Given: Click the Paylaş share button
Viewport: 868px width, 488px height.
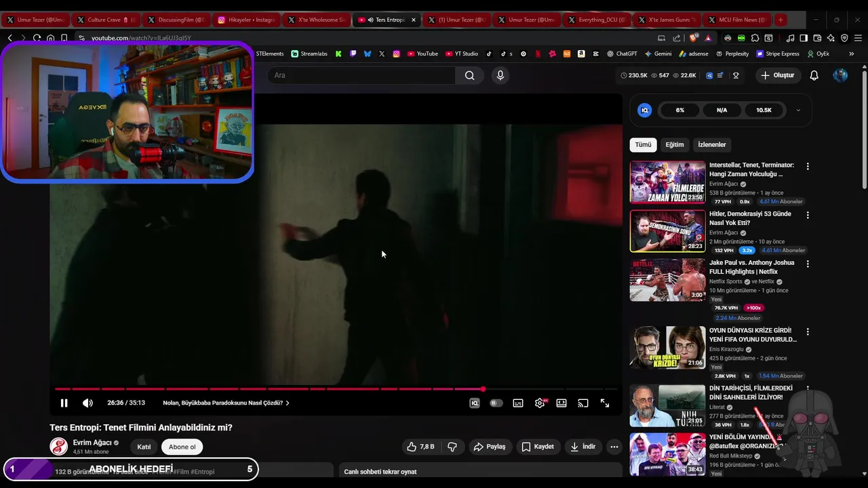Looking at the screenshot, I should tap(490, 447).
